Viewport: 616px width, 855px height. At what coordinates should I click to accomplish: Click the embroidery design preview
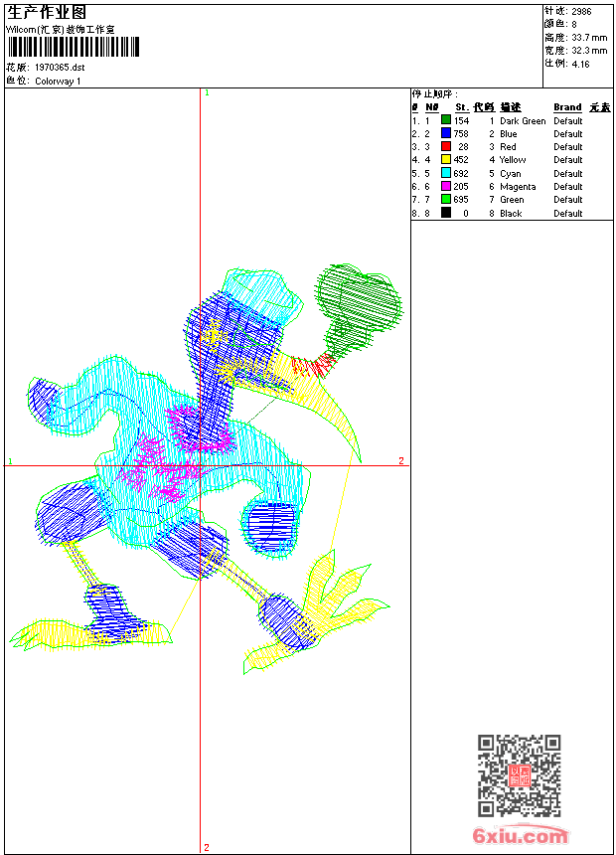[207, 469]
